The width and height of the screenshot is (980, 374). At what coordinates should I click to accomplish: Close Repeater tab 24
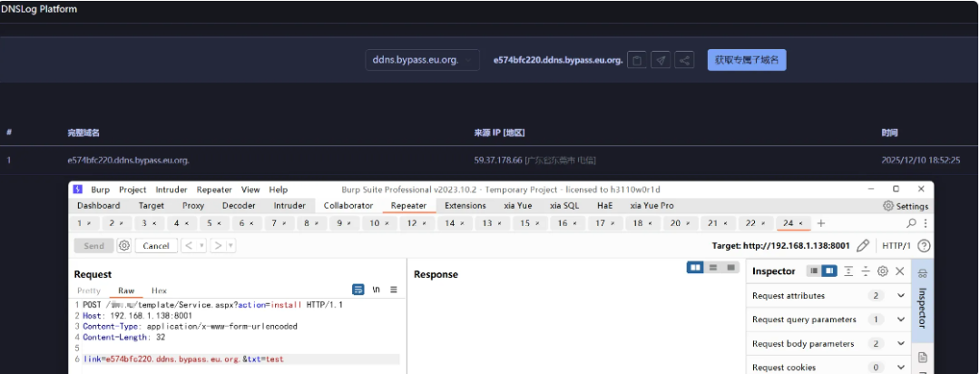801,223
